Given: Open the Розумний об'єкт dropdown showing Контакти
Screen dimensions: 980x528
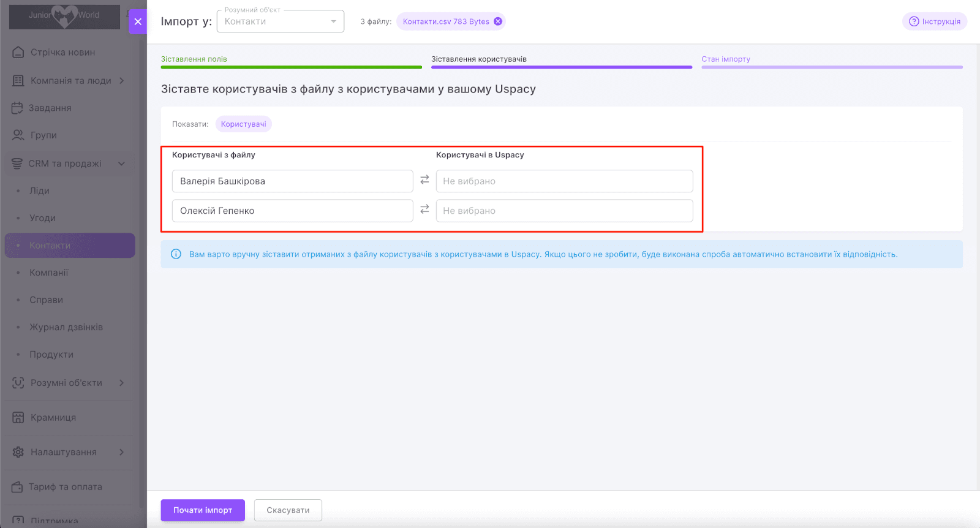Looking at the screenshot, I should (x=281, y=21).
